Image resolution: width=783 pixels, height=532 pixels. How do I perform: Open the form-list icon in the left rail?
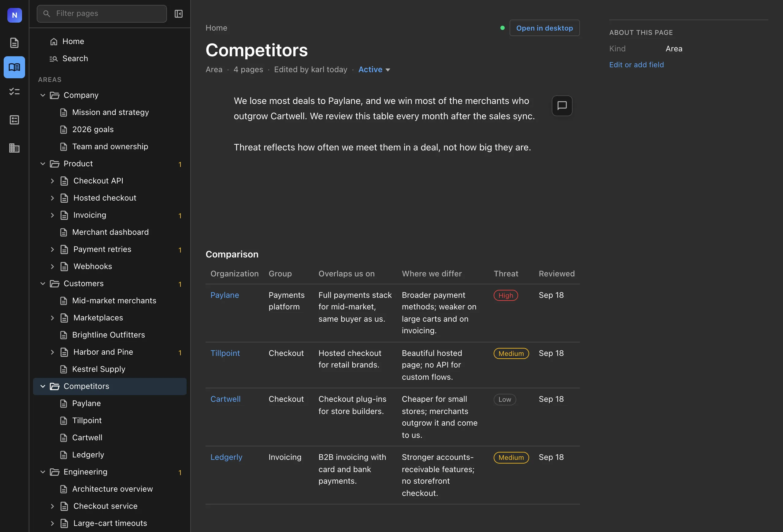[x=14, y=120]
